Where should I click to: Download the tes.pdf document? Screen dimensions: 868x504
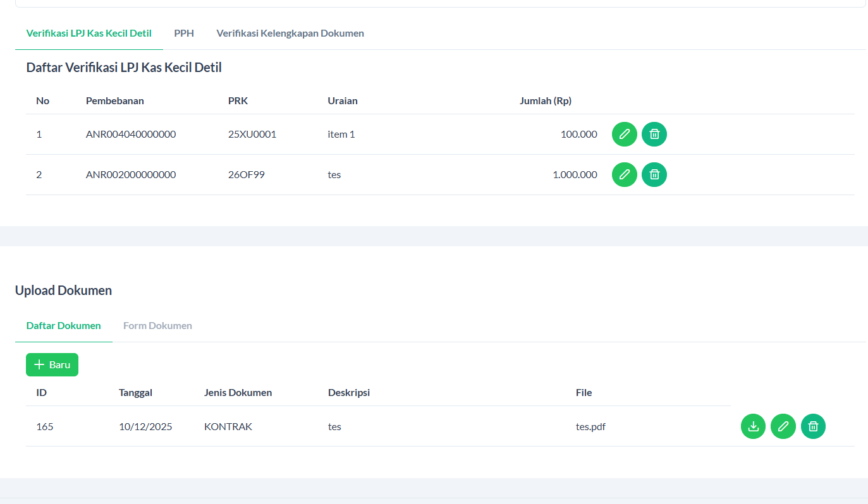click(753, 426)
